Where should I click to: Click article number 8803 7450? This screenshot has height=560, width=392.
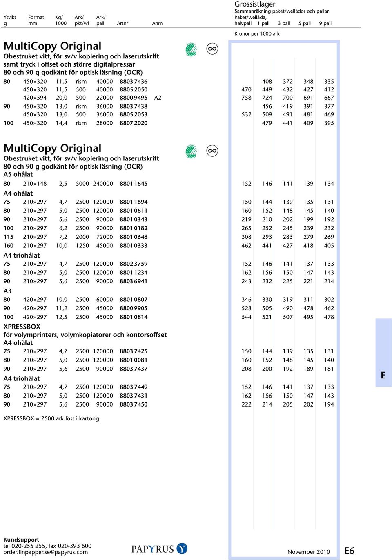tap(134, 405)
